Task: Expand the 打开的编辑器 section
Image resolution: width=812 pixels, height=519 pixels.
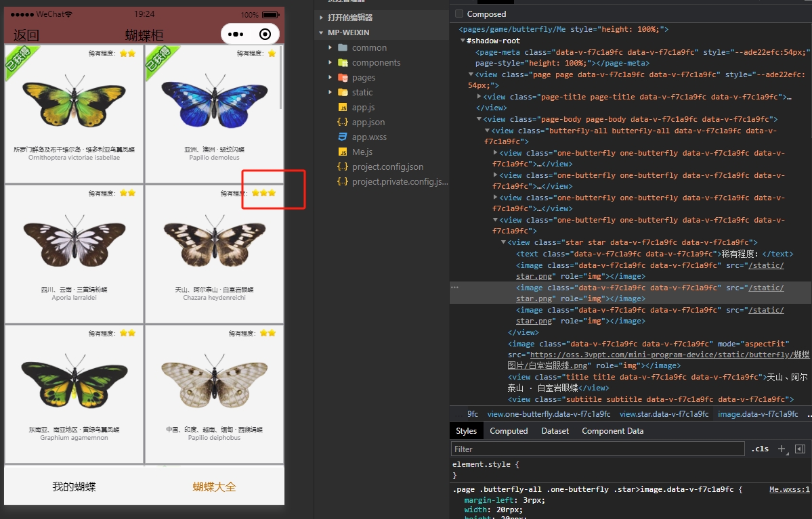Action: 321,18
